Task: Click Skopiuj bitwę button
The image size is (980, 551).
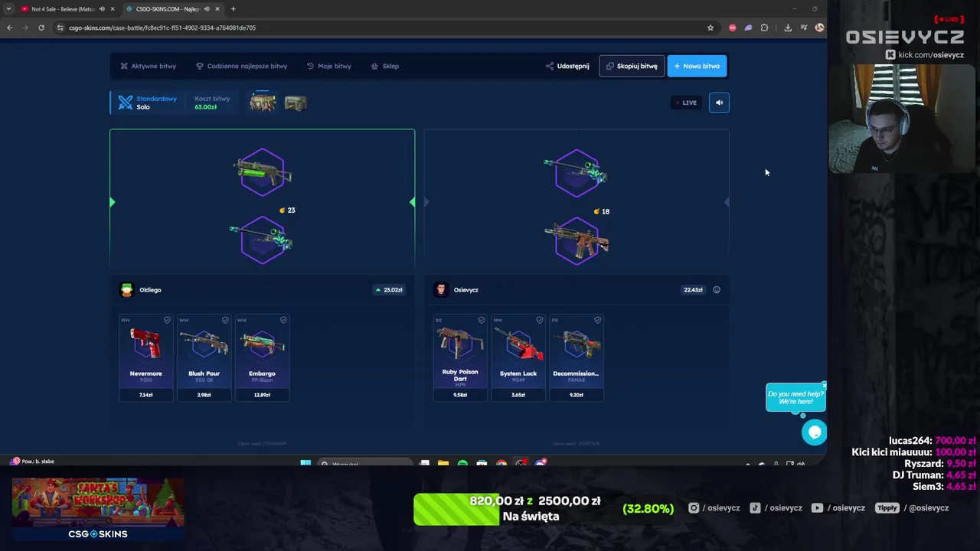Action: [632, 66]
